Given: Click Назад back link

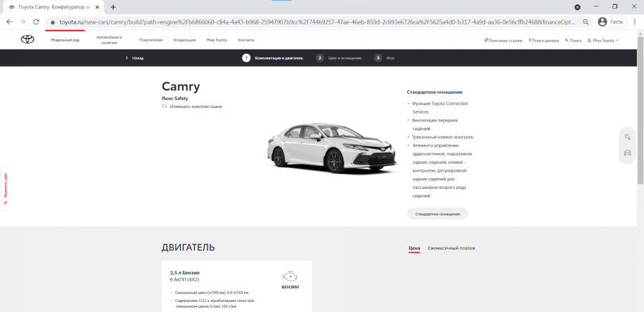Looking at the screenshot, I should 135,58.
